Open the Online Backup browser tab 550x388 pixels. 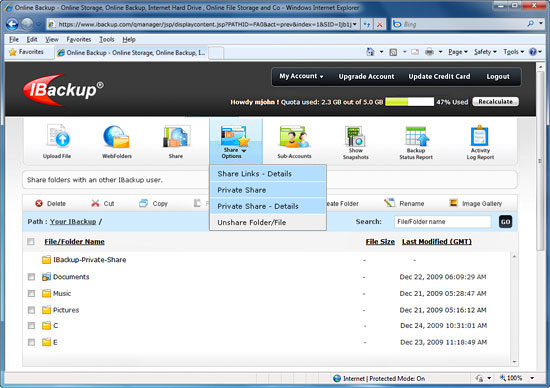click(131, 53)
